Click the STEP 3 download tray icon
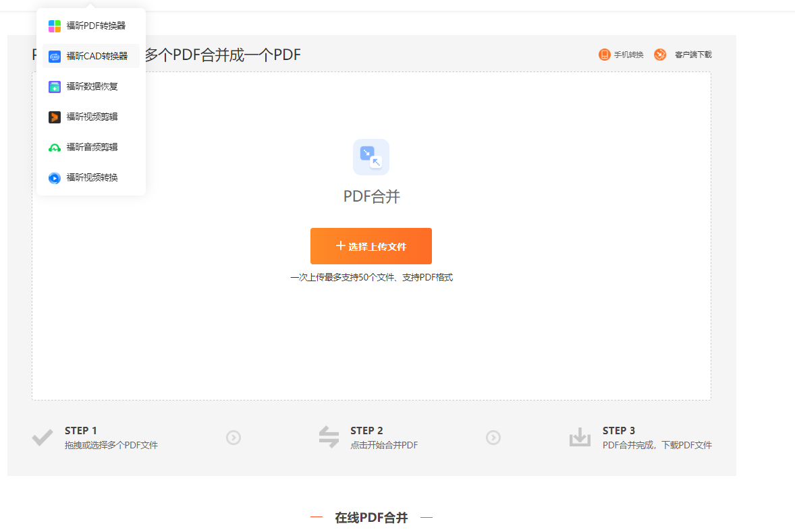Image resolution: width=795 pixels, height=532 pixels. point(580,437)
